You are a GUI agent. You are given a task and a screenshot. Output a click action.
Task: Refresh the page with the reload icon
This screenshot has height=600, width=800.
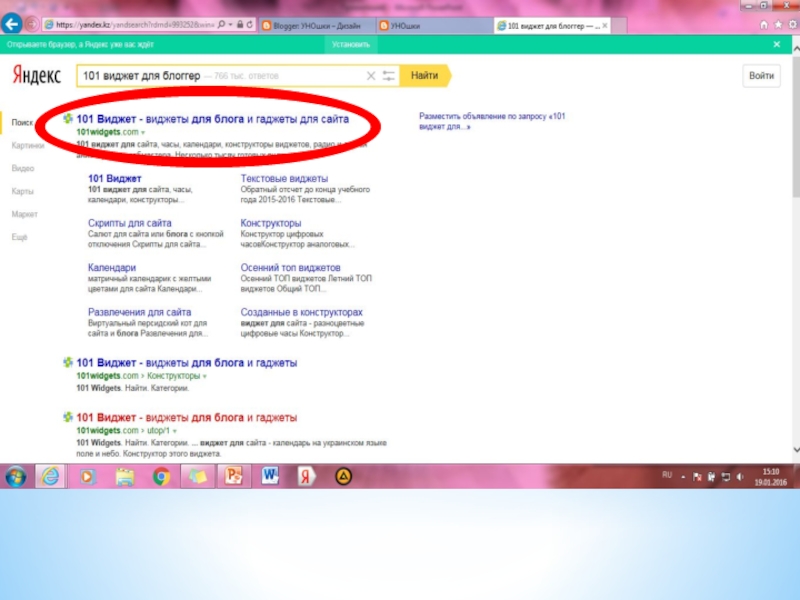250,24
